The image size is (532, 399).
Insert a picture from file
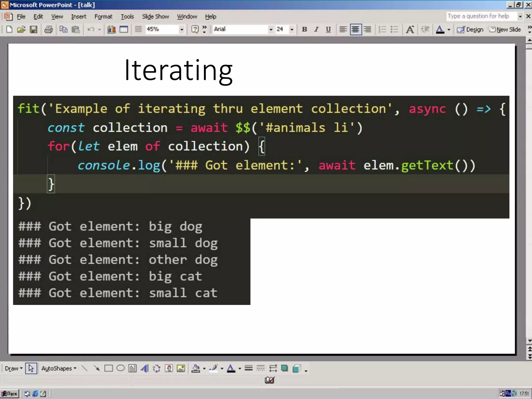(x=181, y=368)
